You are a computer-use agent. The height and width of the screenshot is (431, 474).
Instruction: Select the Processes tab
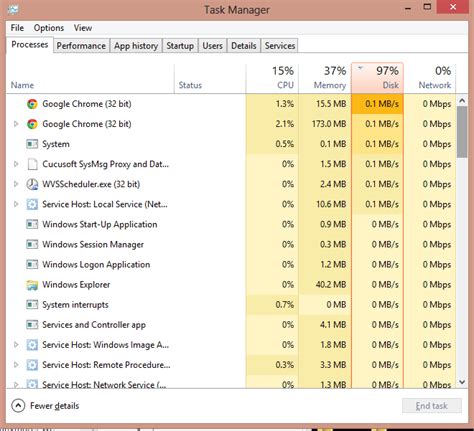(x=30, y=45)
